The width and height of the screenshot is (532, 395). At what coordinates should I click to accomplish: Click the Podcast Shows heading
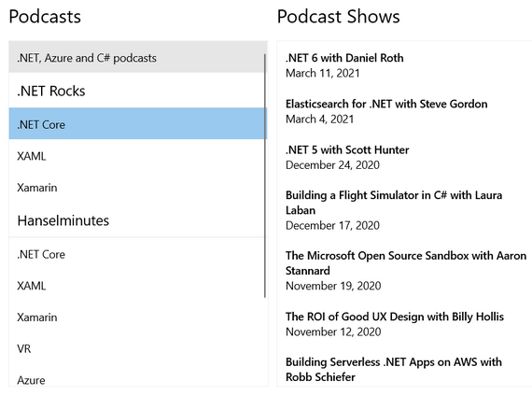(338, 17)
